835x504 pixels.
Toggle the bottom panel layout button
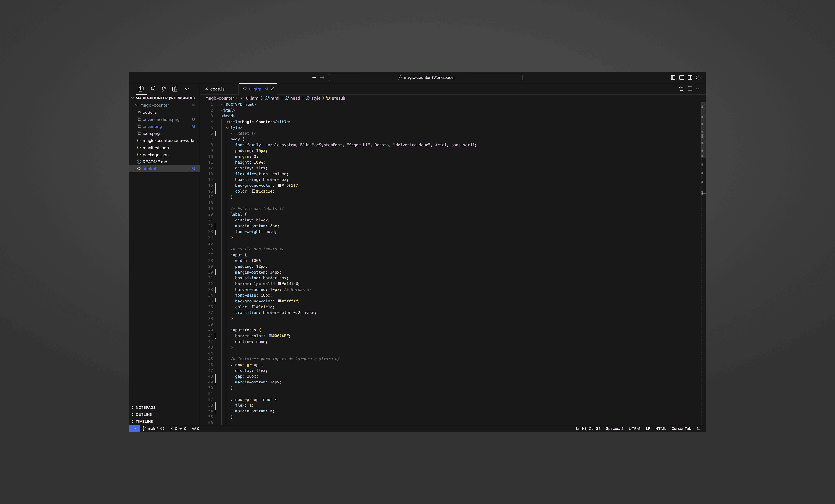(x=682, y=77)
